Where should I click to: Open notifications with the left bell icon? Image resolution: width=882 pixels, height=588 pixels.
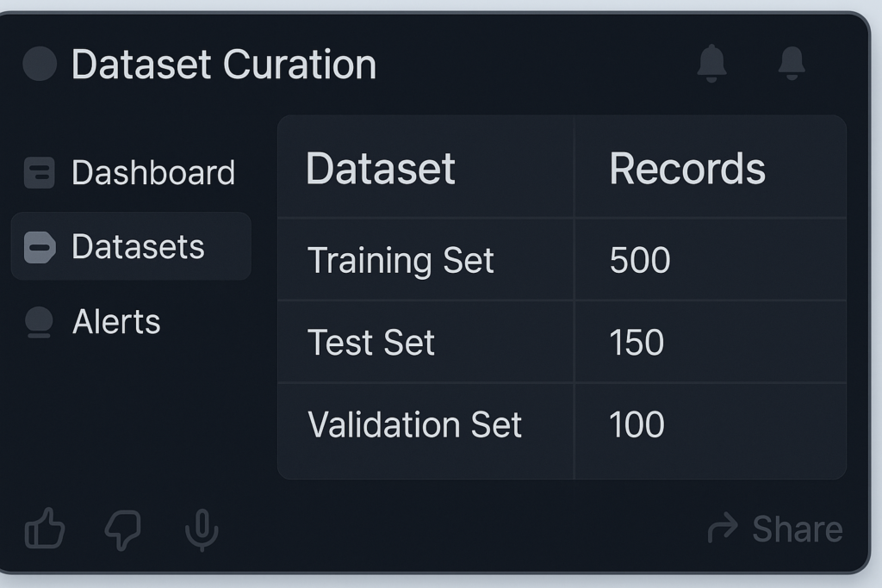coord(711,64)
